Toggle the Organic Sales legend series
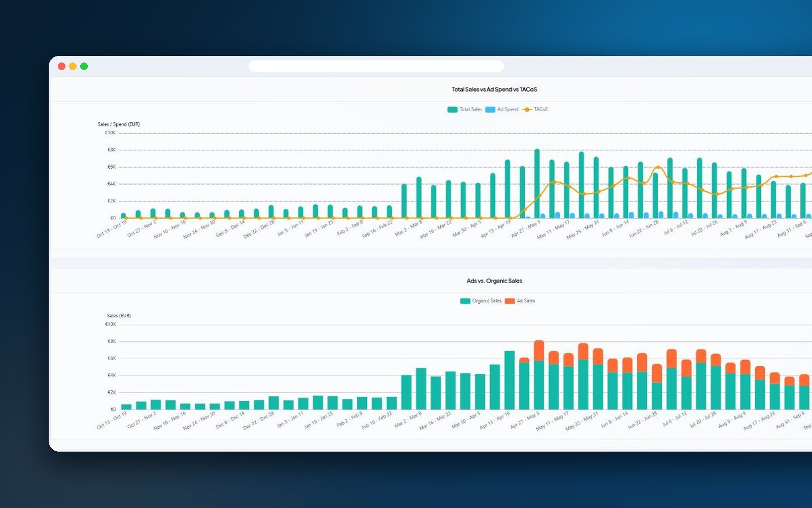The image size is (812, 508). point(481,301)
